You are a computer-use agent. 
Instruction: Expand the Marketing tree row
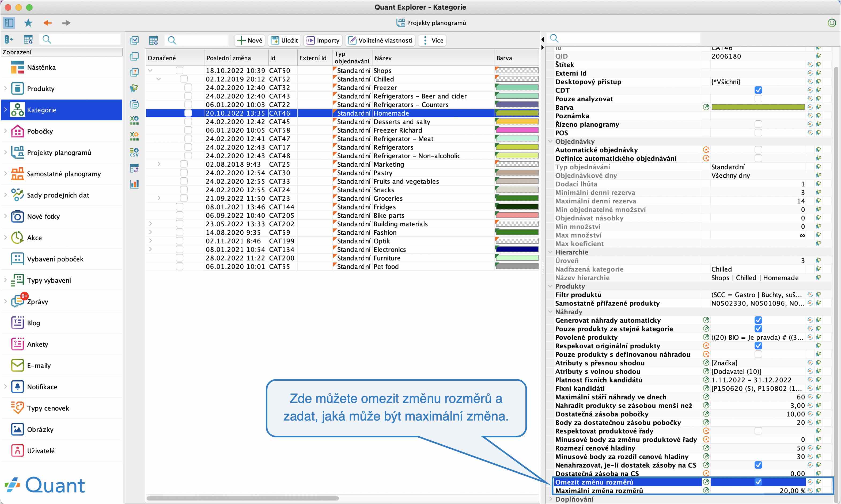click(159, 164)
